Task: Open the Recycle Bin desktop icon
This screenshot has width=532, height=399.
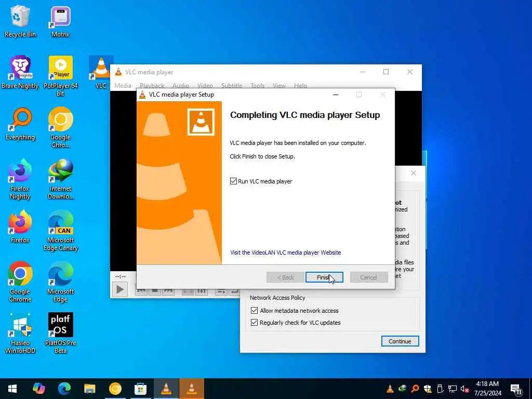Action: point(20,21)
